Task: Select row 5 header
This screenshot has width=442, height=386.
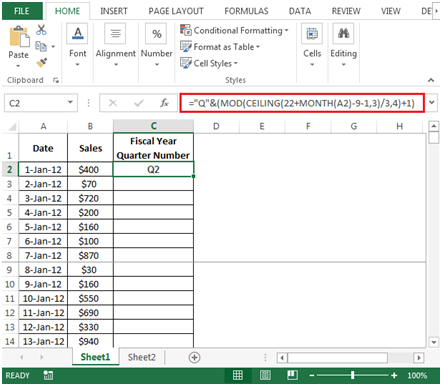Action: click(x=10, y=213)
